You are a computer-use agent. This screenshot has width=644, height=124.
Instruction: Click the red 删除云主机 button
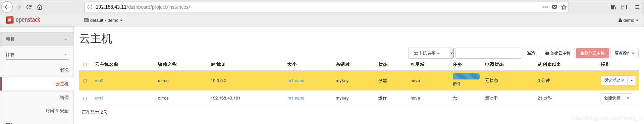coord(592,53)
